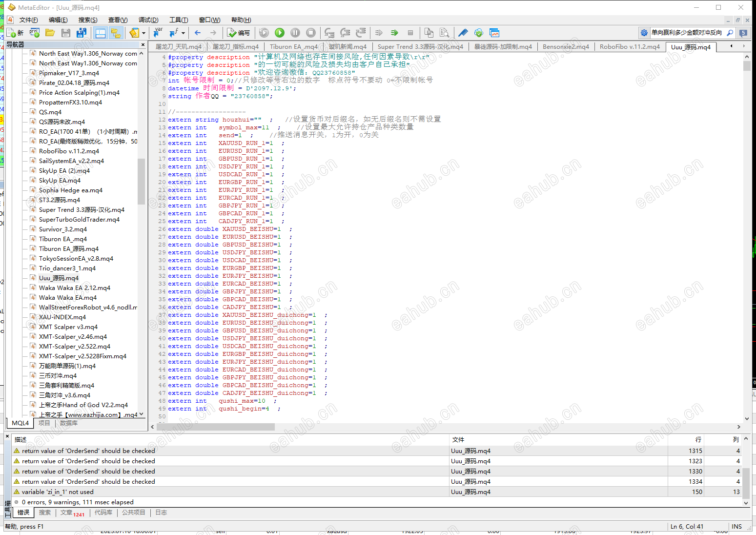756x535 pixels.
Task: Click the Save All disks icon
Action: (x=82, y=33)
